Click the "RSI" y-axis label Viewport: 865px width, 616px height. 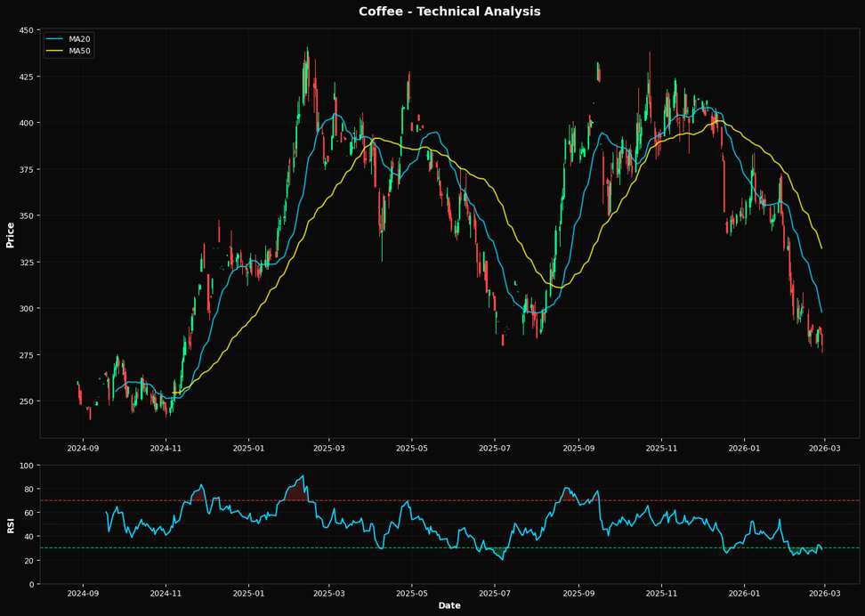pyautogui.click(x=10, y=525)
